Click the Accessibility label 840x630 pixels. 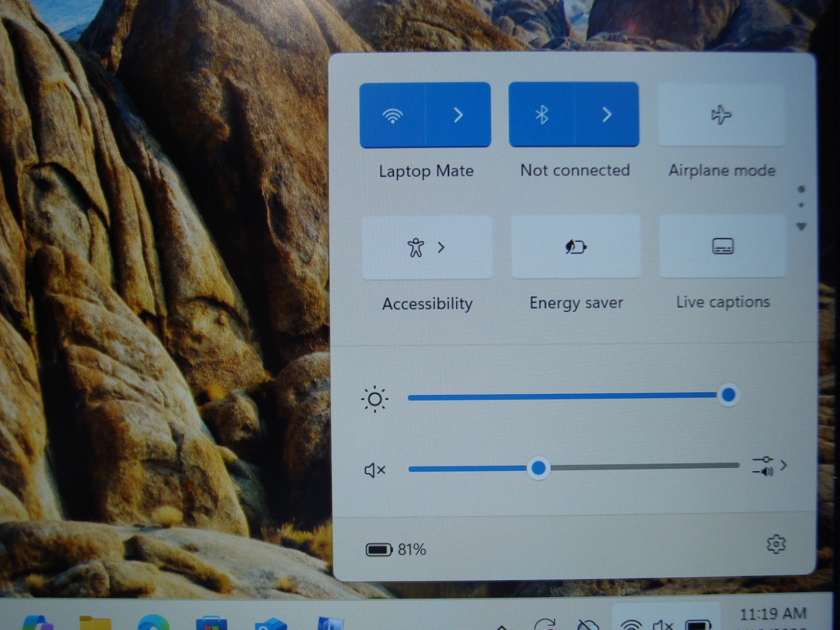coord(427,303)
